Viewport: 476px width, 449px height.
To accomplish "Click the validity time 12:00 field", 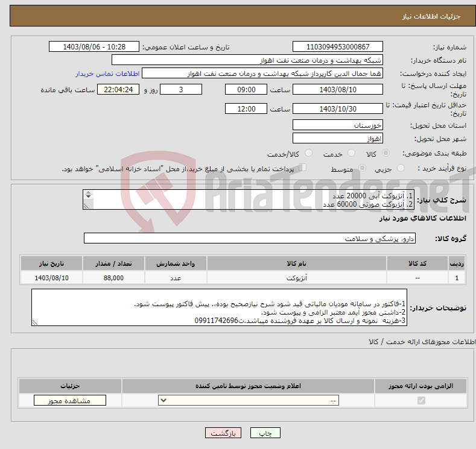I will pyautogui.click(x=246, y=108).
